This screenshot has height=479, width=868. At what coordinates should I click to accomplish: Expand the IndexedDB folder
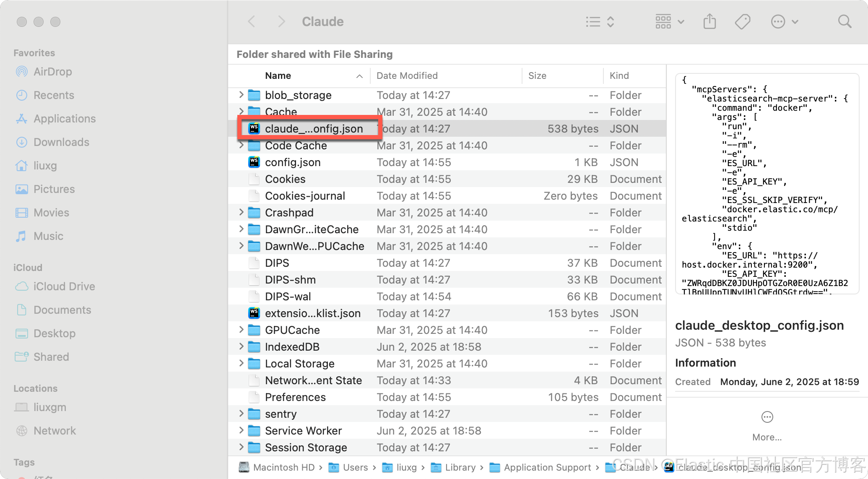click(241, 346)
